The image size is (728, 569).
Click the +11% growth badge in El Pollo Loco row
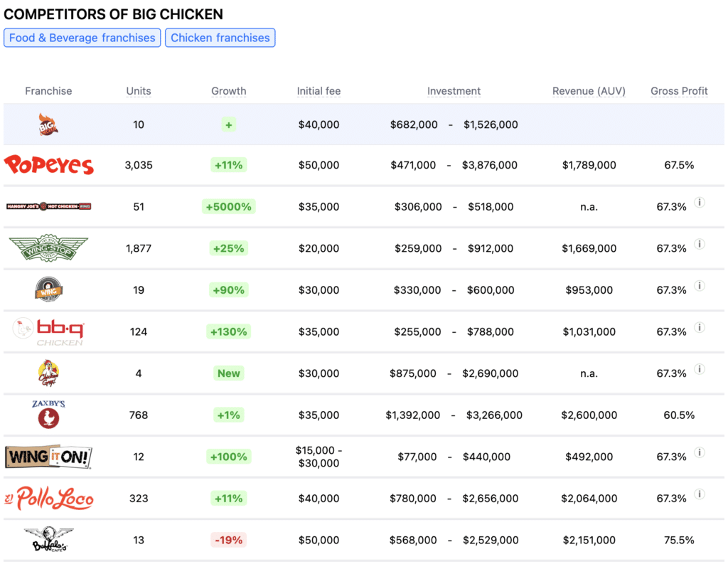[x=228, y=499]
